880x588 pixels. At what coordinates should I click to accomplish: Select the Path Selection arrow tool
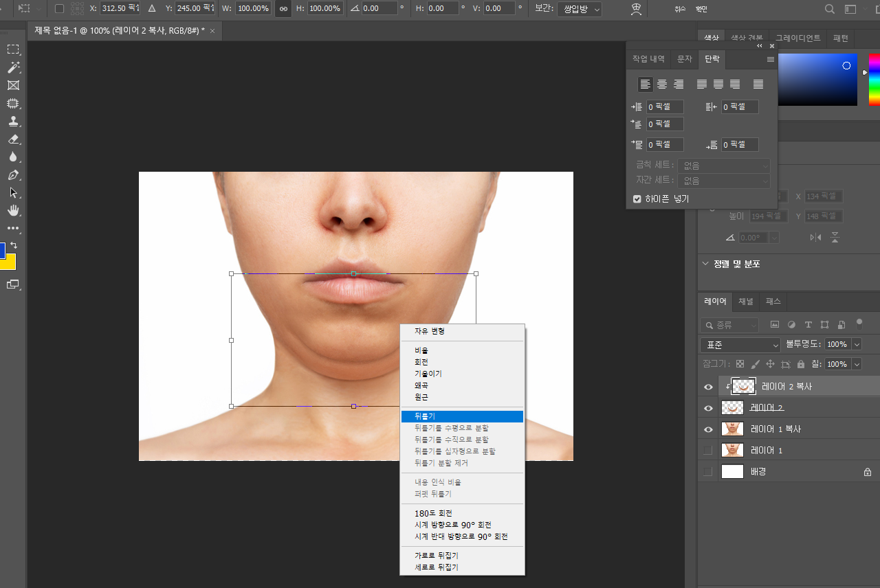(x=13, y=192)
